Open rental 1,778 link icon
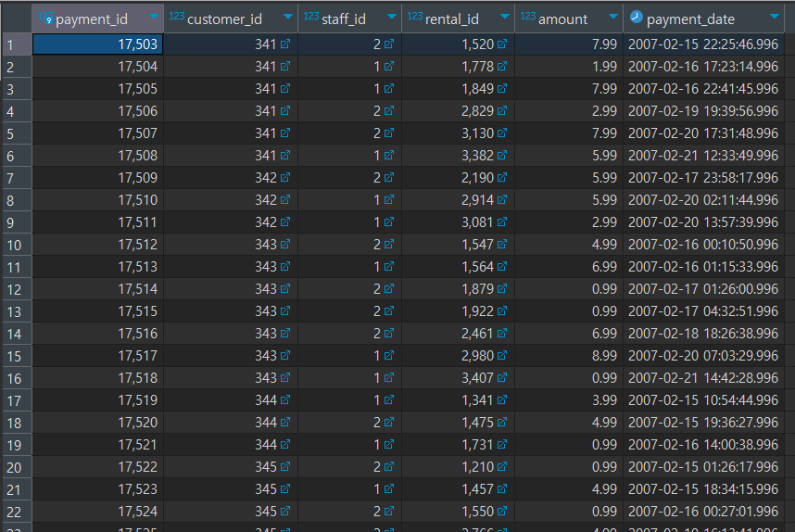Screen dimensions: 795x532 502,67
